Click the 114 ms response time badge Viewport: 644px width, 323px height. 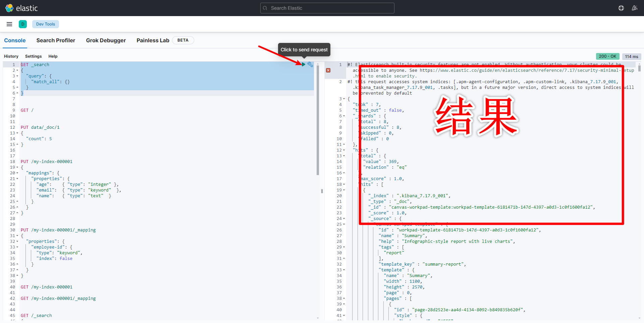(632, 56)
